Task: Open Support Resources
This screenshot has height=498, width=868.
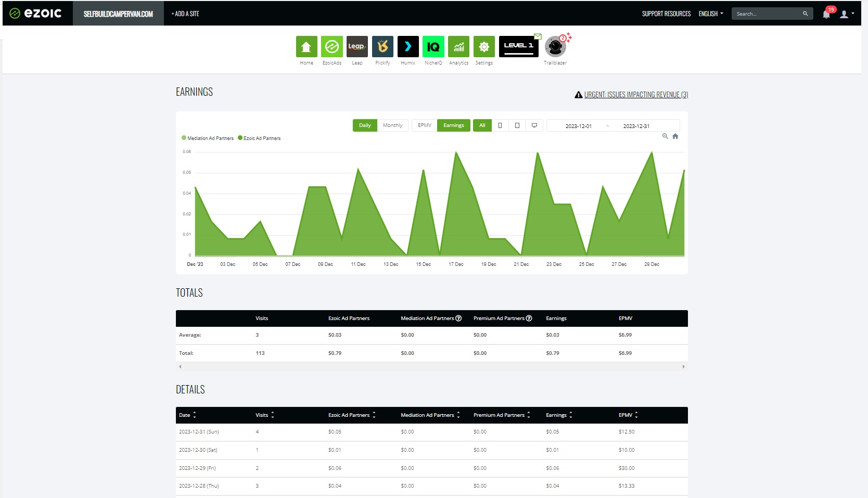Action: 666,14
